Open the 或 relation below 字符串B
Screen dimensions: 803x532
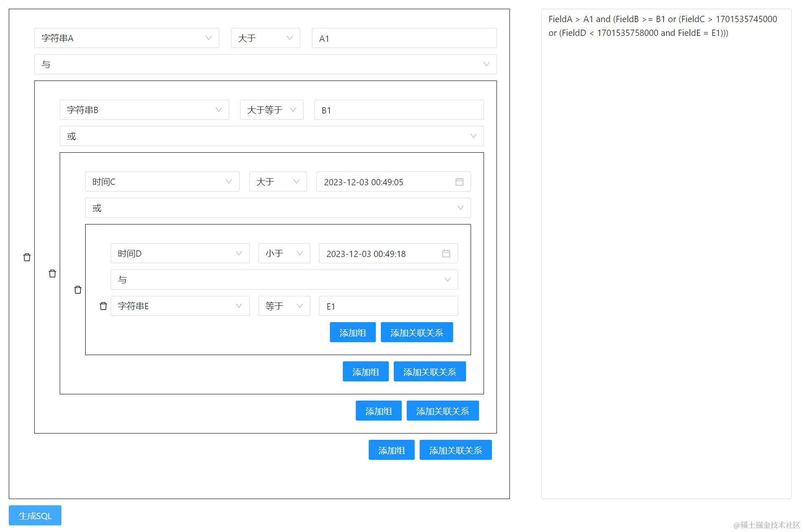tap(271, 136)
